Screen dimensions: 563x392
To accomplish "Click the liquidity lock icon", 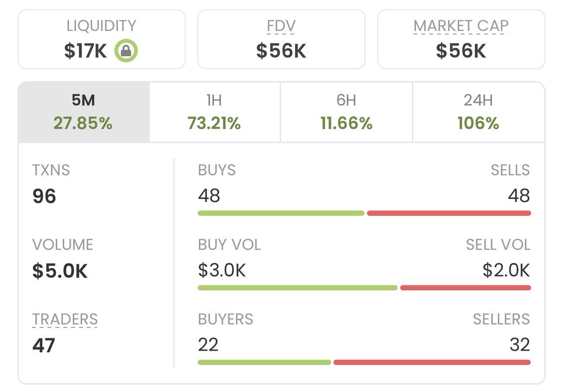I will pos(126,51).
